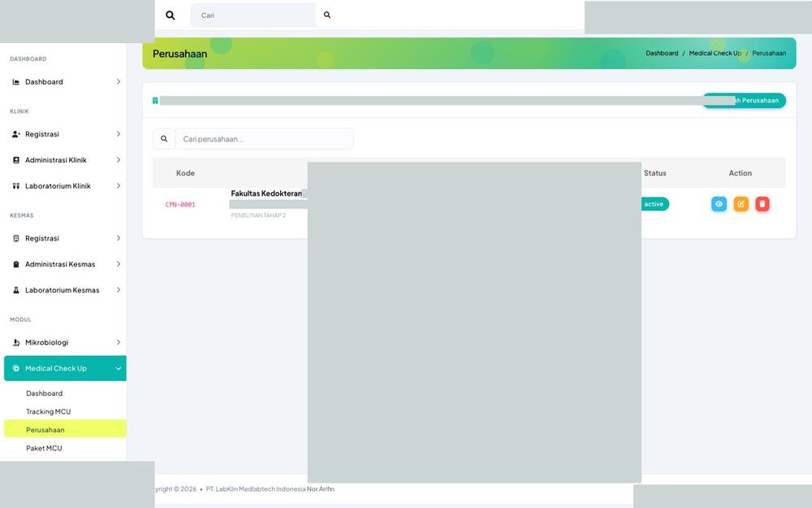
Task: Click building icon in card header
Action: (155, 101)
